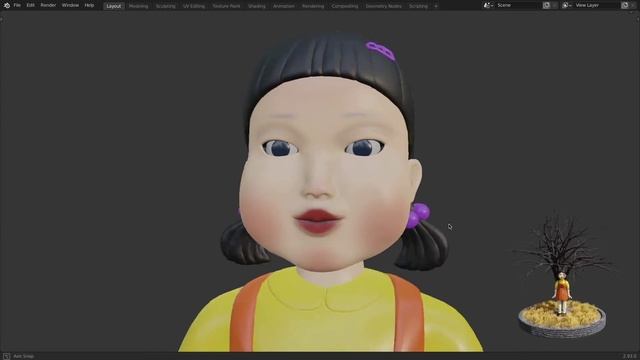Switch to the Layout workspace tab
The image size is (640, 360).
point(113,6)
